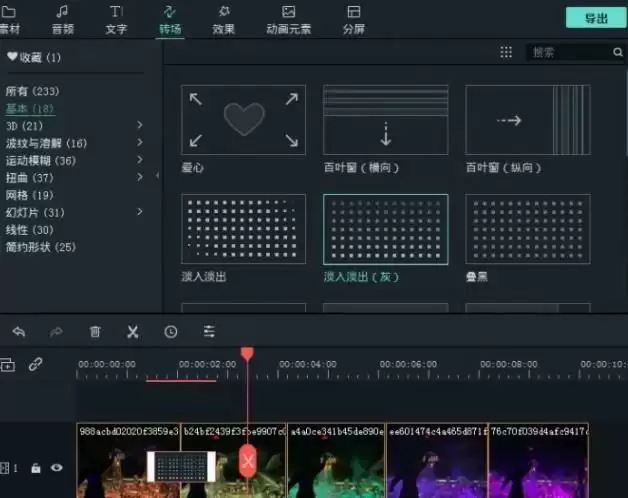Screen dimensions: 628x498
Task: Expand the 3D (21) category
Action: [x=139, y=126]
